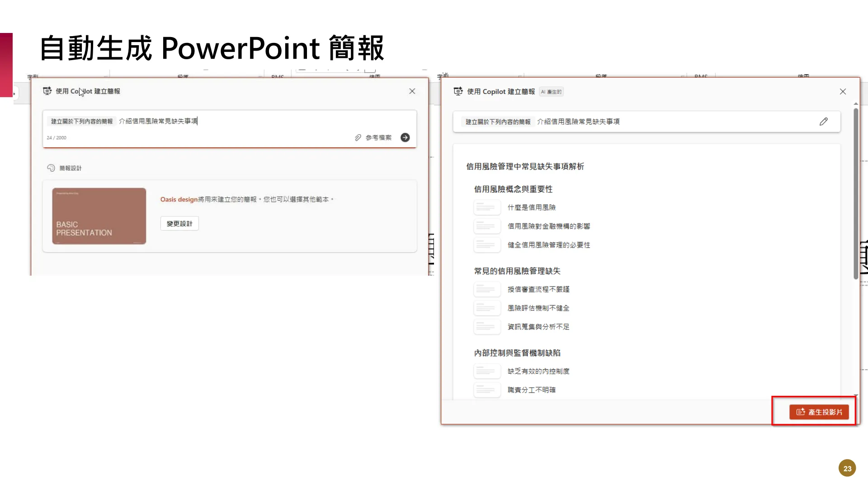Click the outline vertical scrollbar
Image resolution: width=868 pixels, height=488 pixels.
click(856, 193)
